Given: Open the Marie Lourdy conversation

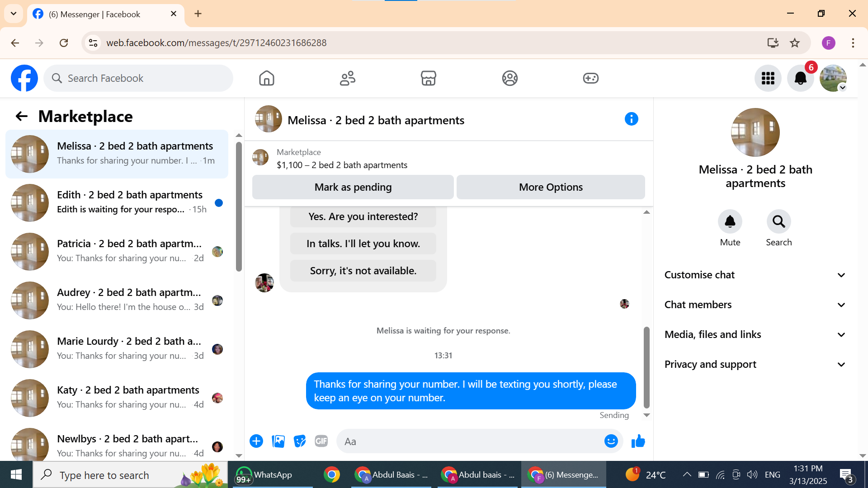Looking at the screenshot, I should coord(117,349).
